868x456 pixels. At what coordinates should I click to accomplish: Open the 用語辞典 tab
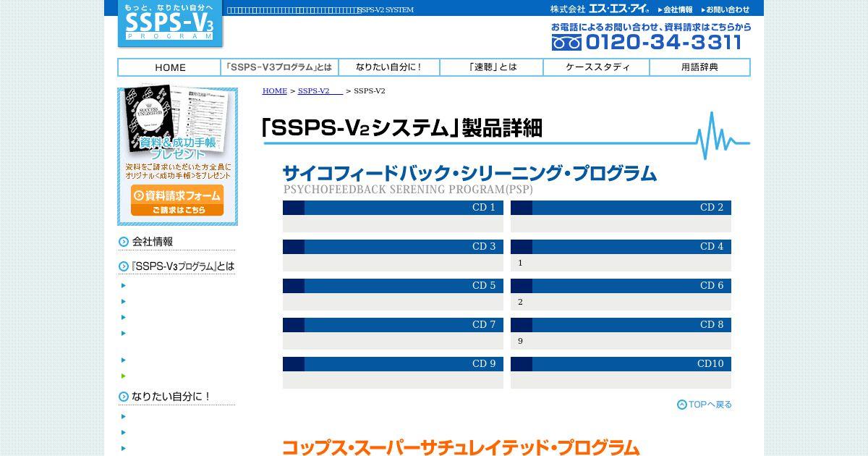tap(699, 67)
